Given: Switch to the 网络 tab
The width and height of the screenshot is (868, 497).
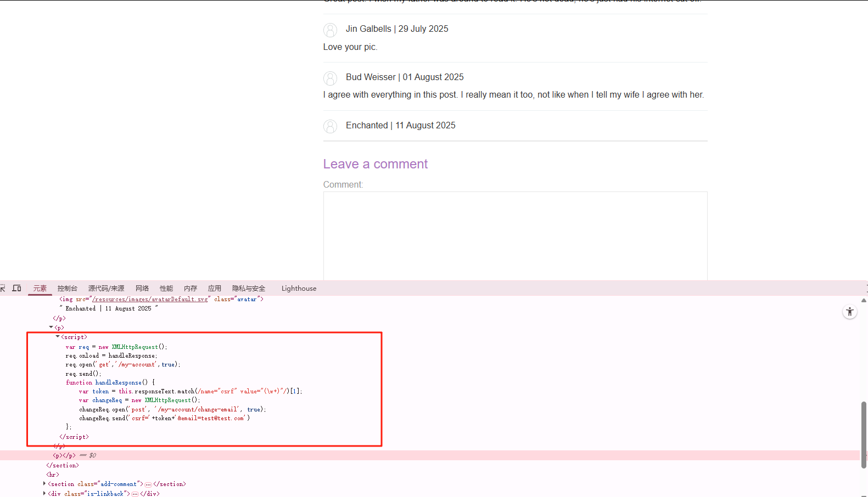Looking at the screenshot, I should [142, 288].
